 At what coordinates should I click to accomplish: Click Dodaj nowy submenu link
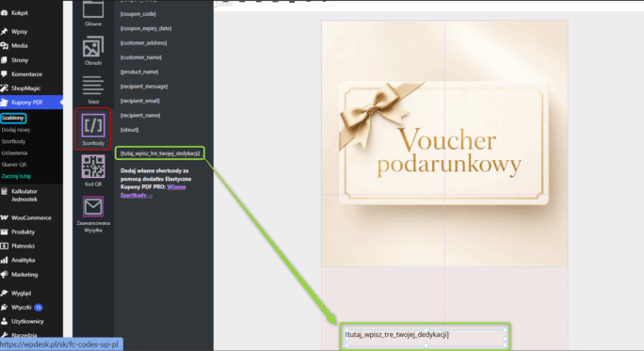point(16,130)
